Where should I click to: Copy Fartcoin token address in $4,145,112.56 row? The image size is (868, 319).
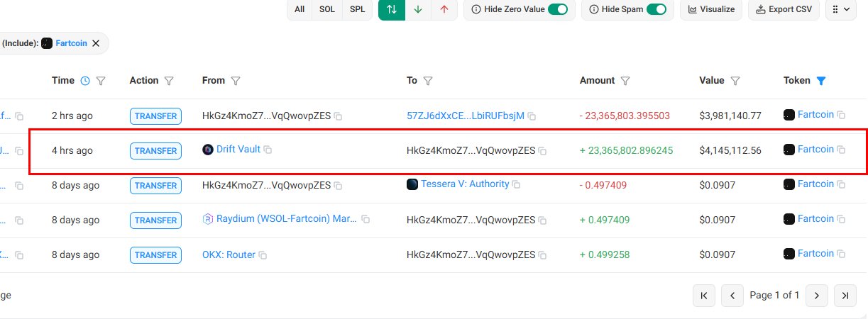[x=841, y=150]
